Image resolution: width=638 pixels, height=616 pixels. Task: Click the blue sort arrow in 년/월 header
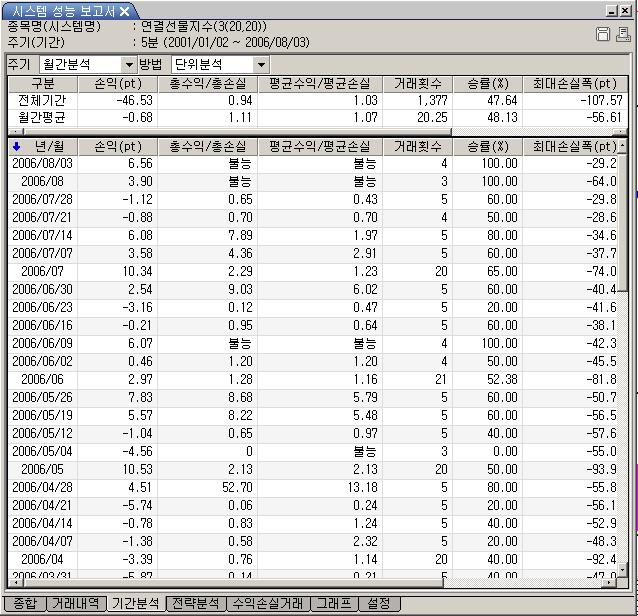[x=16, y=146]
